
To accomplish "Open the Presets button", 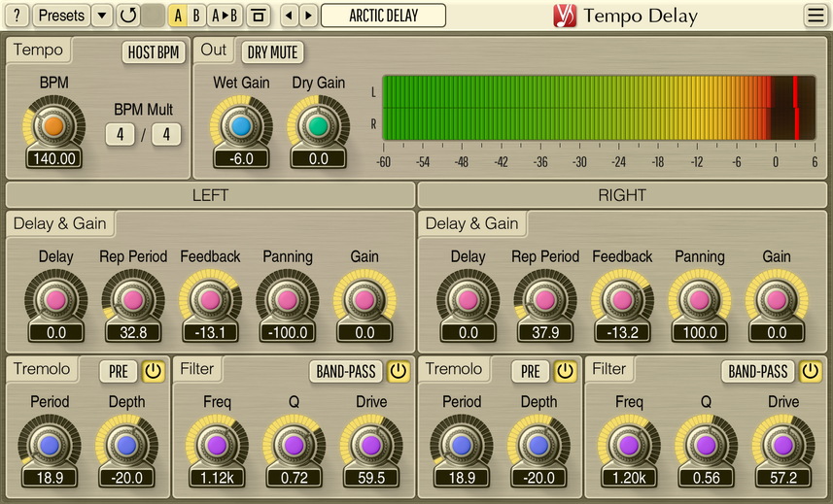I will 60,16.
